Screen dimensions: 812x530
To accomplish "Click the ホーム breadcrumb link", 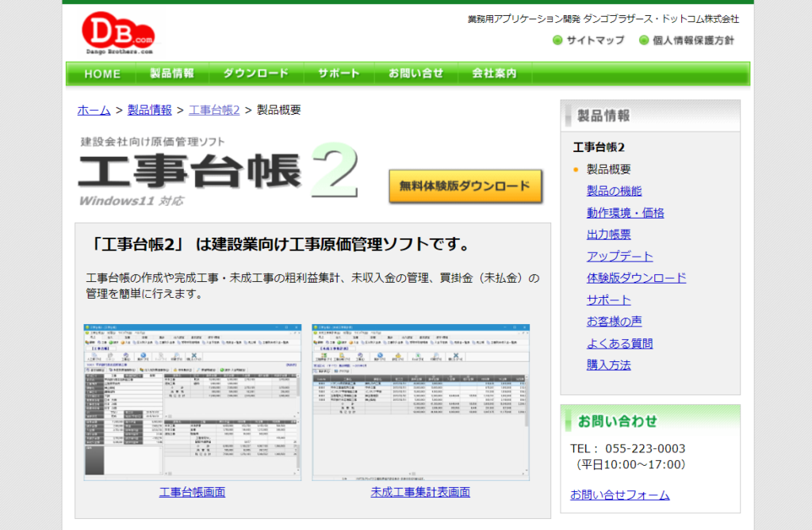I will [x=94, y=110].
